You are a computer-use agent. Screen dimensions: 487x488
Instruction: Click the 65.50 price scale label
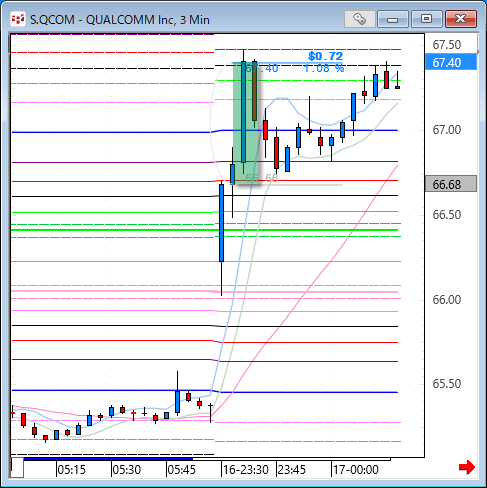click(x=447, y=384)
